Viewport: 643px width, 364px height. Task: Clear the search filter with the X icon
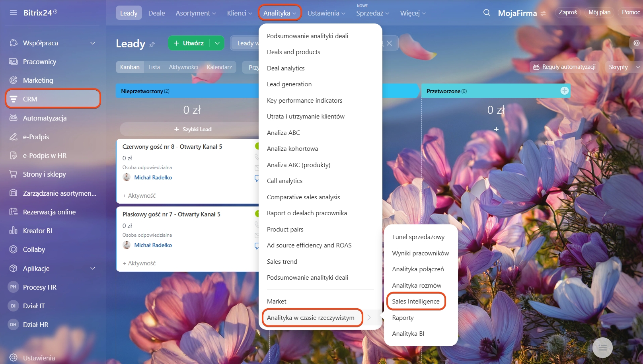coord(390,43)
